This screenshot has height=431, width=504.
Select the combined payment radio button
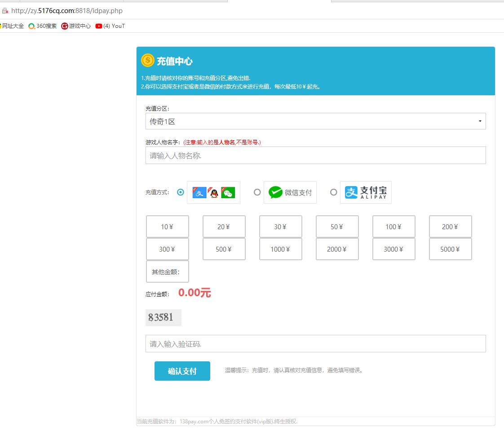pos(181,192)
